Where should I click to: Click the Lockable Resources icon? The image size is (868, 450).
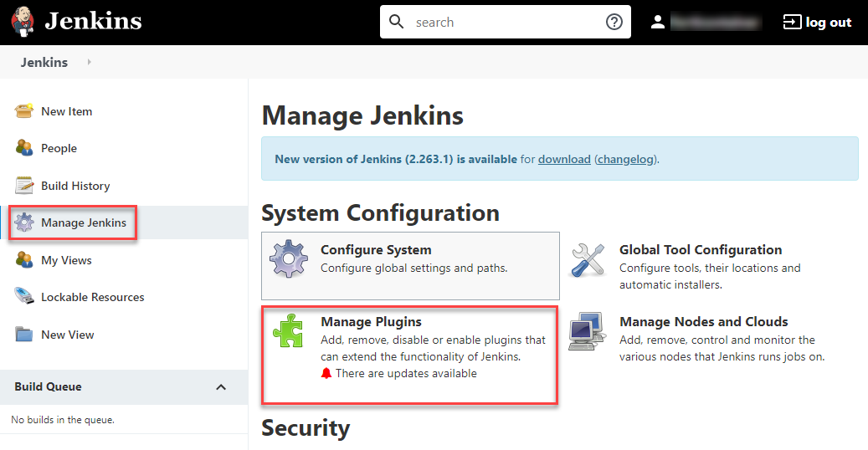tap(24, 297)
